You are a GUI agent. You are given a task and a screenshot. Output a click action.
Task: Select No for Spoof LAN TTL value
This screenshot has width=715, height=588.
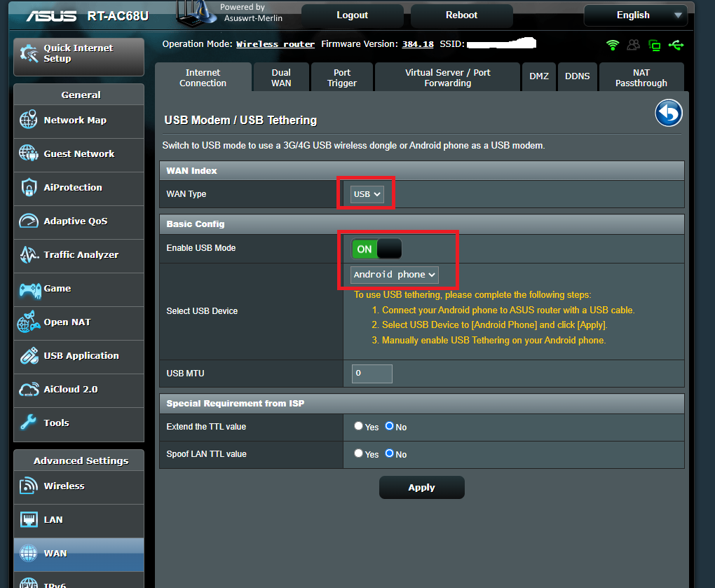point(390,453)
